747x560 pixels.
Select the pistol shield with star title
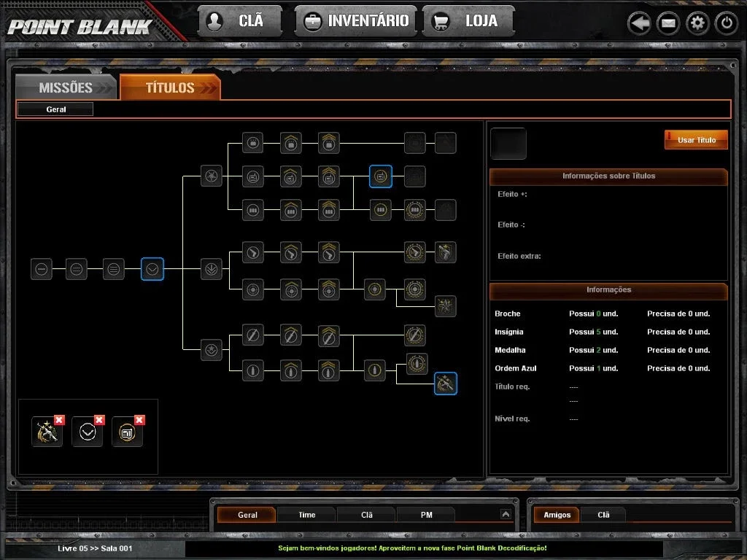coord(446,252)
